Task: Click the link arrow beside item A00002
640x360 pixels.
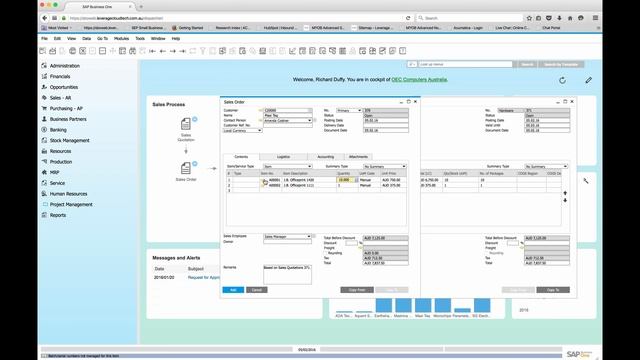Action: click(x=264, y=185)
